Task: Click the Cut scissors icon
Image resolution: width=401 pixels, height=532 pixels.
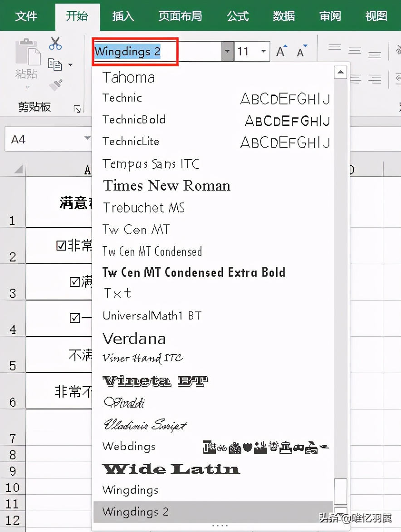Action: pyautogui.click(x=55, y=44)
